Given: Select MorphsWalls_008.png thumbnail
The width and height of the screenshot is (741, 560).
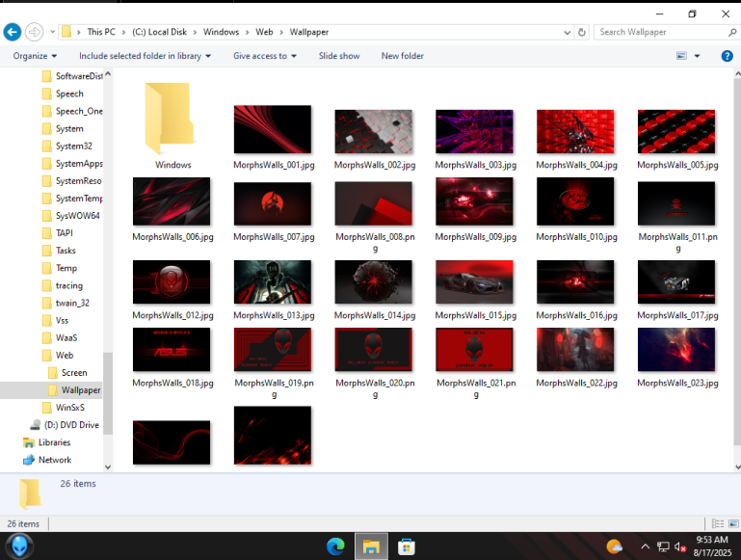Looking at the screenshot, I should [x=374, y=203].
